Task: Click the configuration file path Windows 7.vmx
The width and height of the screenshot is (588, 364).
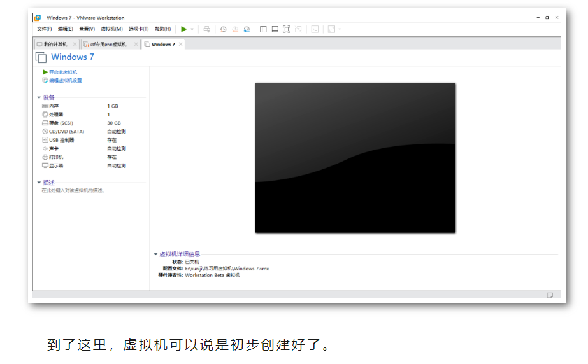Action: point(227,269)
